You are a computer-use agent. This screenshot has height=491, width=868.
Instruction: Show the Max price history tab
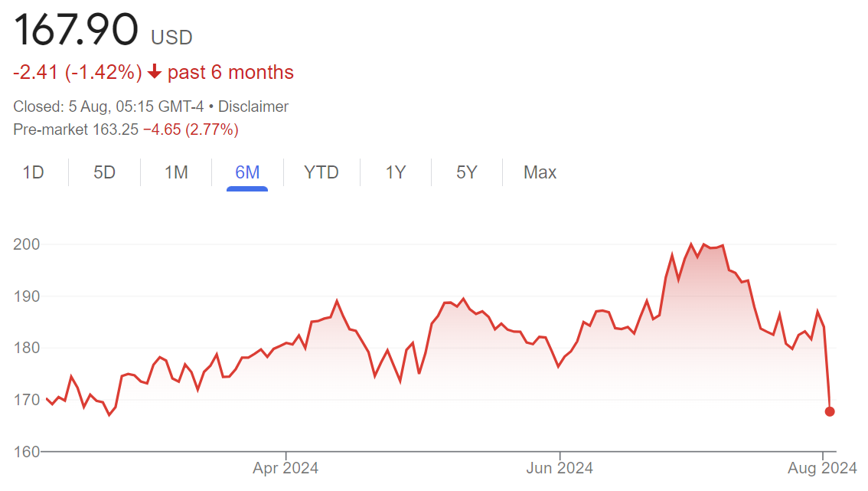click(x=540, y=172)
